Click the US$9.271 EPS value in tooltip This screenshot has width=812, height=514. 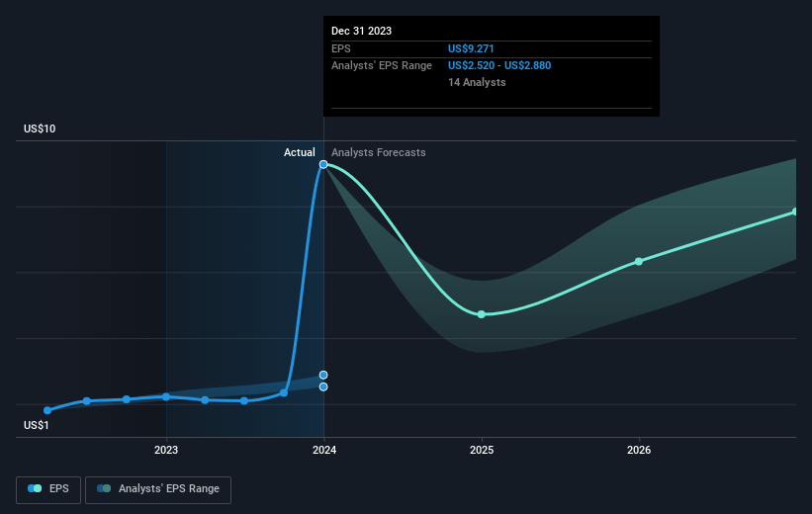click(471, 48)
